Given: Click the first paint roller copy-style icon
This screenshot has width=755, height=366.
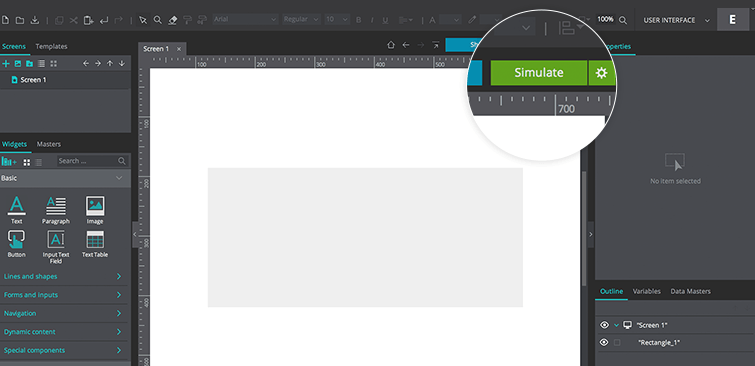Looking at the screenshot, I should click(x=188, y=20).
